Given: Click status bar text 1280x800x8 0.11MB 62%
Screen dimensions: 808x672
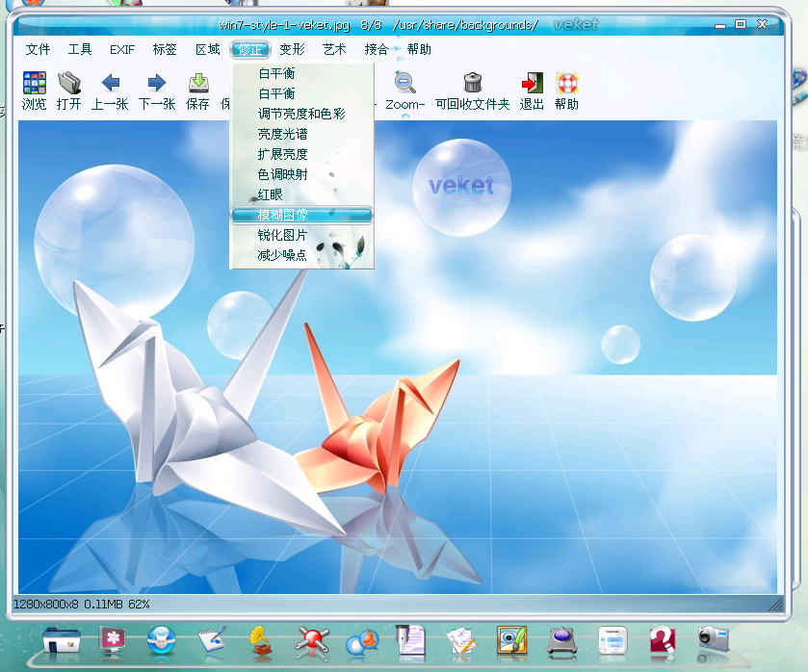Looking at the screenshot, I should (x=82, y=604).
